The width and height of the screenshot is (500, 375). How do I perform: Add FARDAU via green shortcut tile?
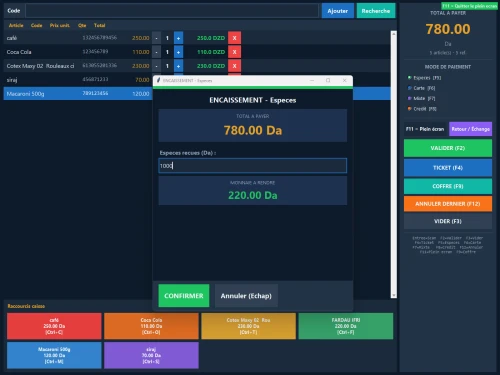tap(346, 326)
